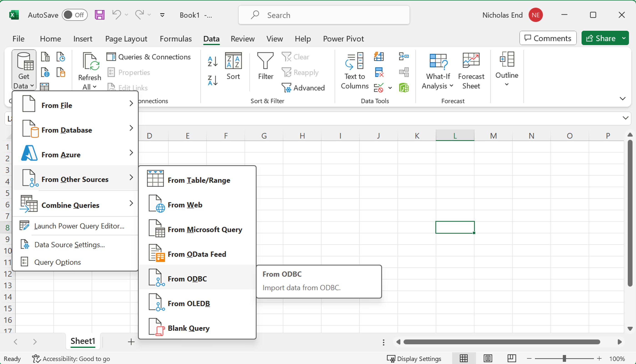The width and height of the screenshot is (636, 364).
Task: Click the Comments button
Action: click(x=548, y=38)
